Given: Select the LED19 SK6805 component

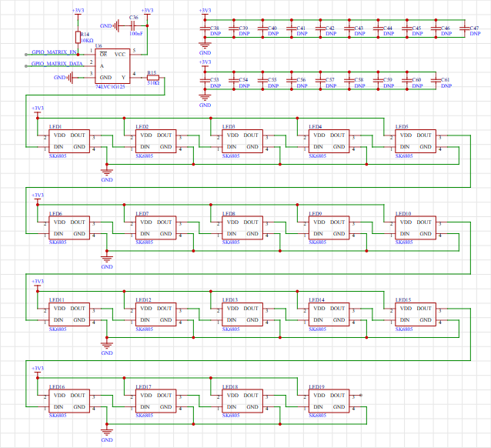Looking at the screenshot, I should coord(329,401).
